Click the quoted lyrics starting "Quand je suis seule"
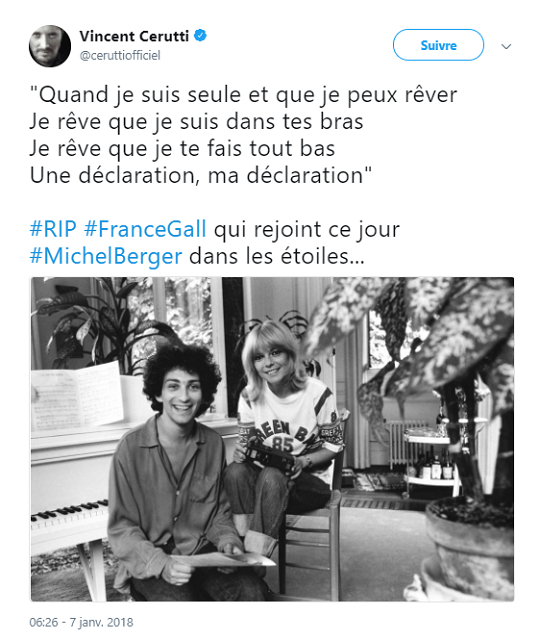This screenshot has width=539, height=640. [243, 135]
